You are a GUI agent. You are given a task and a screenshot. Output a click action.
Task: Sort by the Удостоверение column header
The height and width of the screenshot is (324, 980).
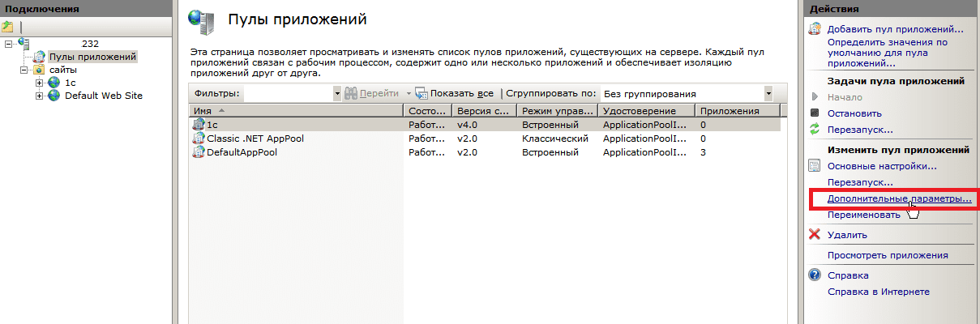(x=647, y=110)
